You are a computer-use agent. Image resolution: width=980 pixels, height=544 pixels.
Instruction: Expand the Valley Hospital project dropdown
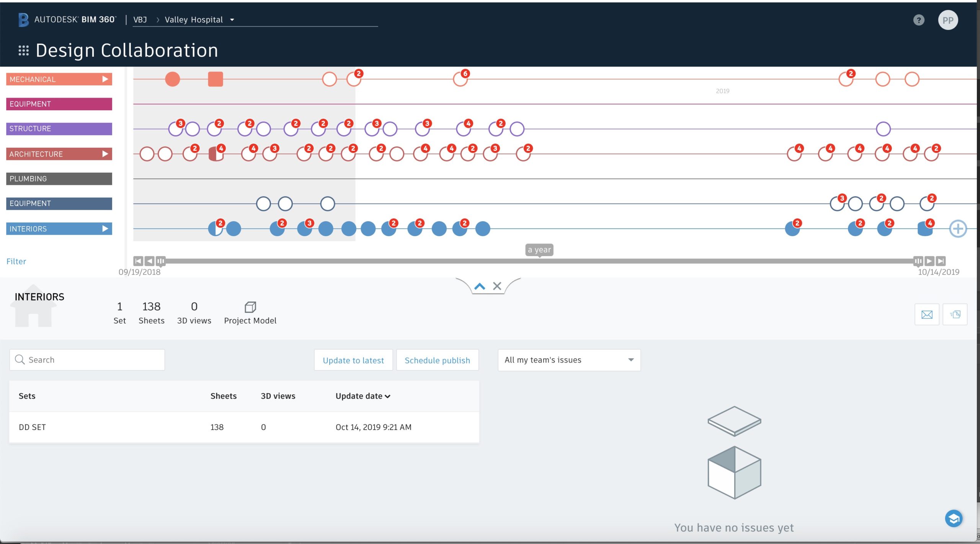232,20
